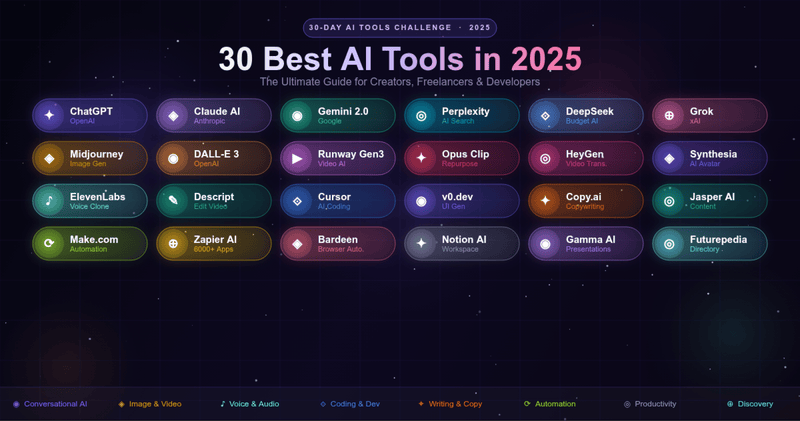Click the DeepSeek diamond-outline icon
The image size is (800, 421).
pos(545,115)
